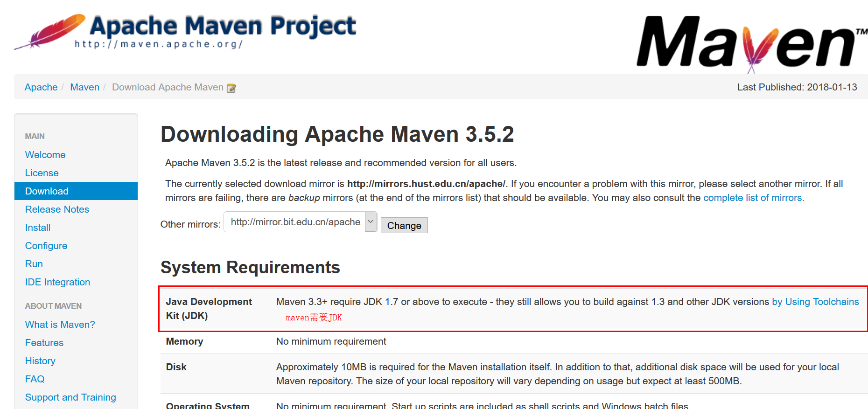Viewport: 868px width, 409px height.
Task: Open the Features sidebar link
Action: point(44,343)
